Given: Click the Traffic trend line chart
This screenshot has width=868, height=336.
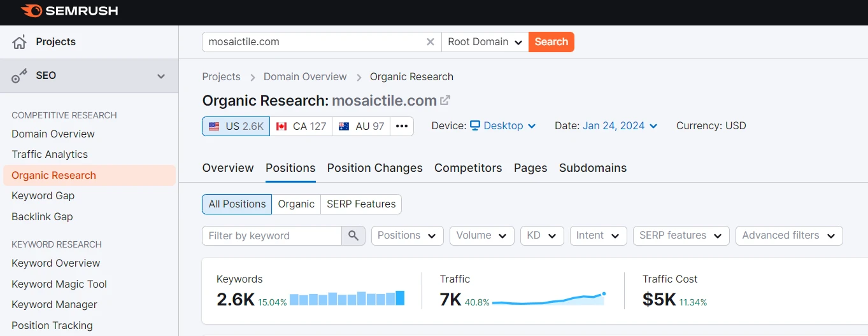Looking at the screenshot, I should pyautogui.click(x=549, y=298).
